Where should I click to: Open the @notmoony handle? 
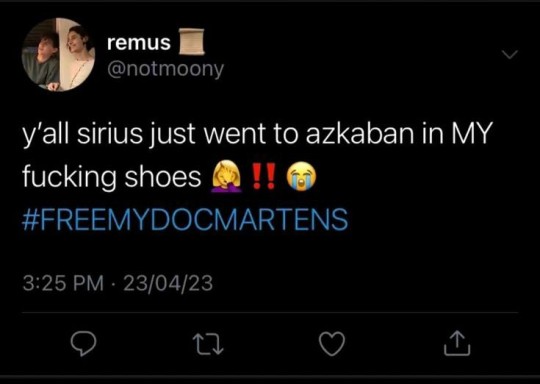[x=165, y=69]
